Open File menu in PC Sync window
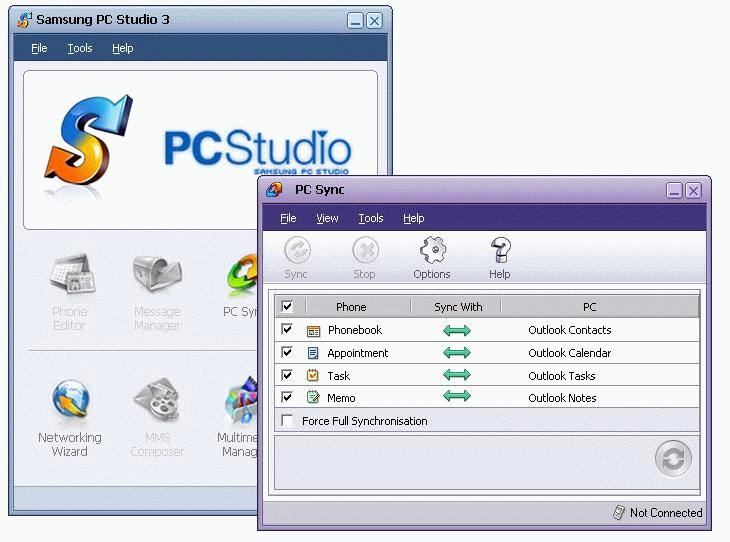 pyautogui.click(x=288, y=218)
